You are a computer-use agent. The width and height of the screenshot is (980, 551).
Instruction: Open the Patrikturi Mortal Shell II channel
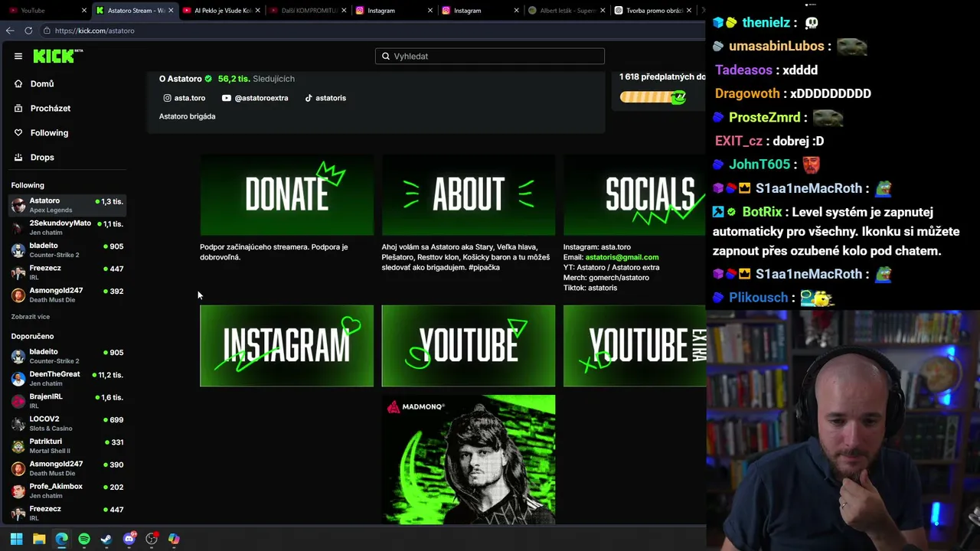(x=67, y=445)
